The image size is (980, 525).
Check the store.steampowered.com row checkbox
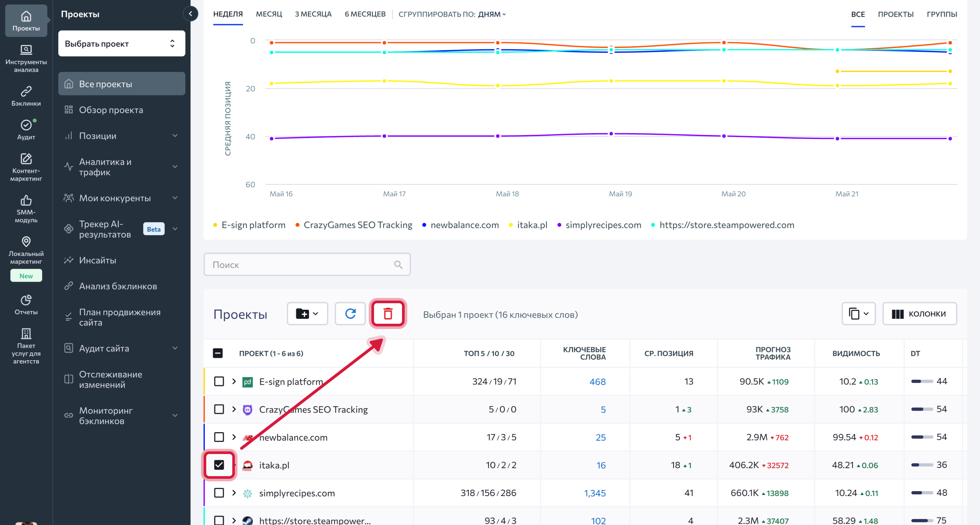(219, 520)
